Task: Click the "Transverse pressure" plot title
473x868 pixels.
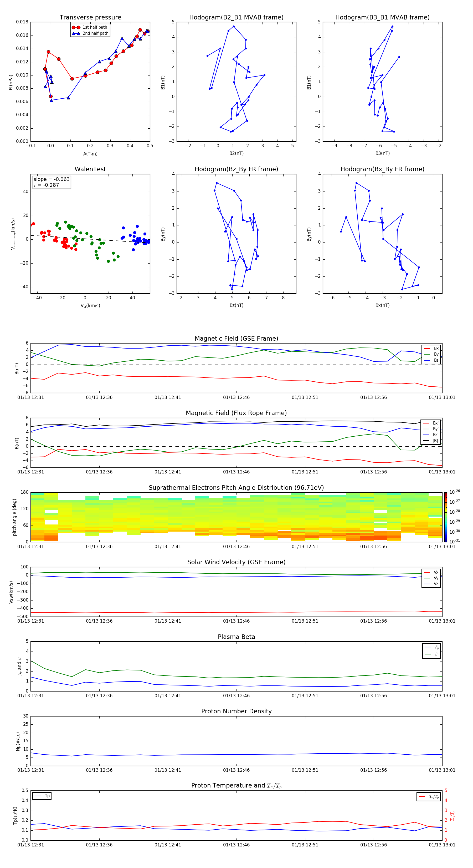Action: point(90,18)
